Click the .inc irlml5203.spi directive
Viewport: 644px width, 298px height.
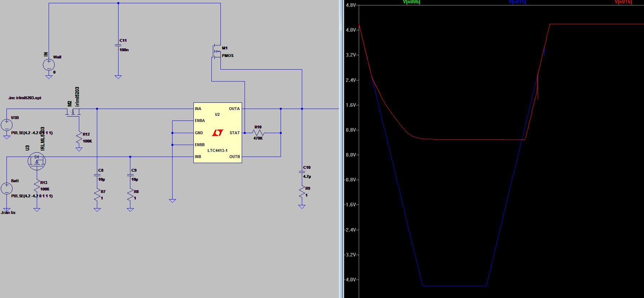tap(24, 98)
